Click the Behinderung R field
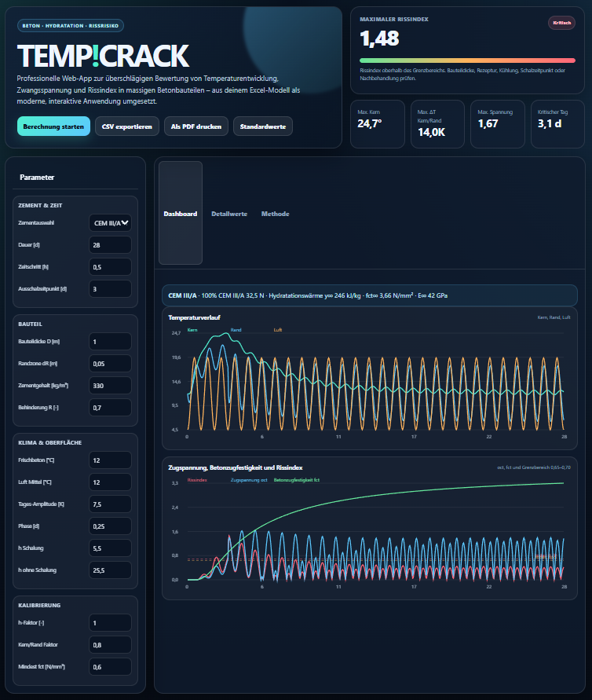The height and width of the screenshot is (700, 592). [x=110, y=408]
